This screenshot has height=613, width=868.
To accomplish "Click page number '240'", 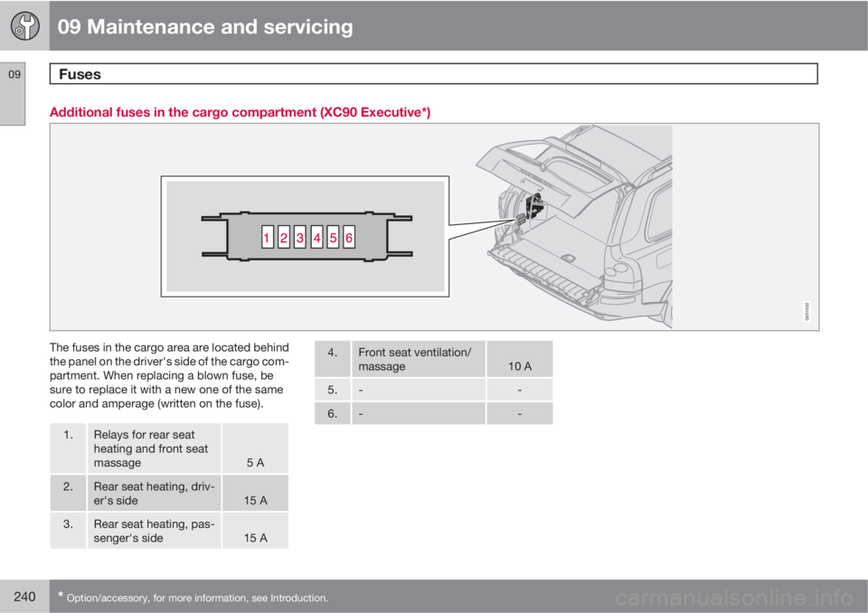I will tap(24, 597).
